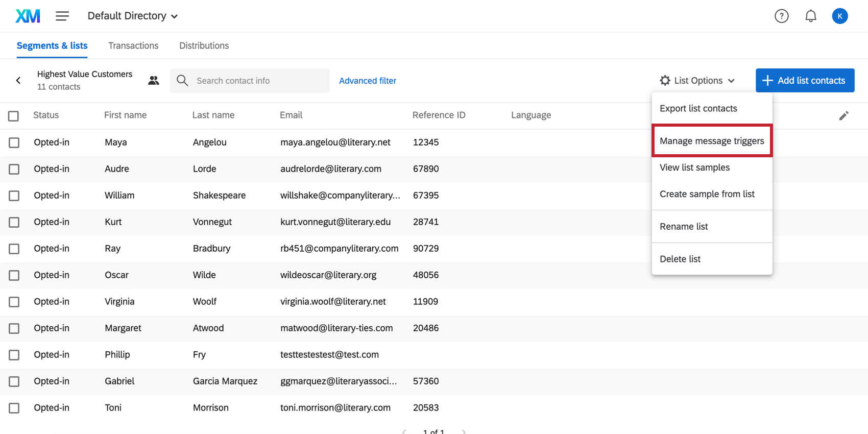Click the List Options gear icon
This screenshot has width=868, height=434.
tap(665, 81)
